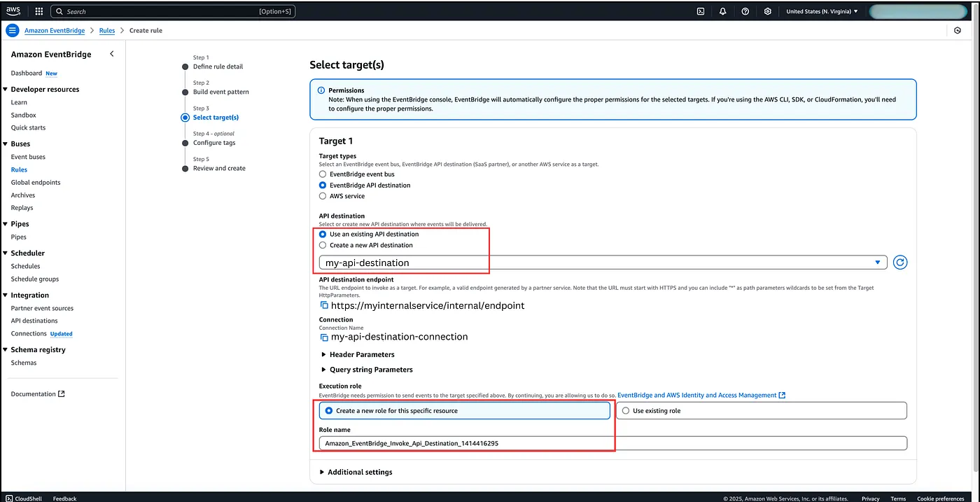Open Global endpoints in the sidebar
This screenshot has width=980, height=502.
tap(36, 182)
